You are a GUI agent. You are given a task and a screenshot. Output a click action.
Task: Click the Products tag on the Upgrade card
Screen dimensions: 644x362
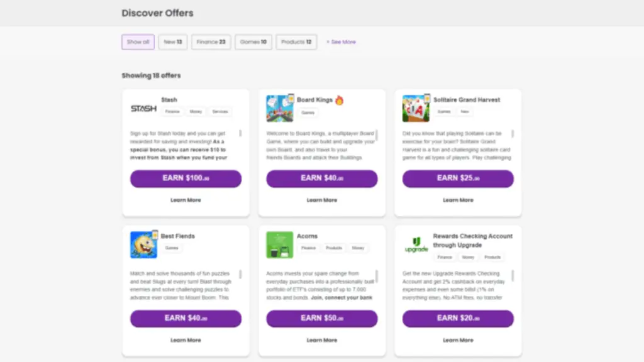coord(492,257)
